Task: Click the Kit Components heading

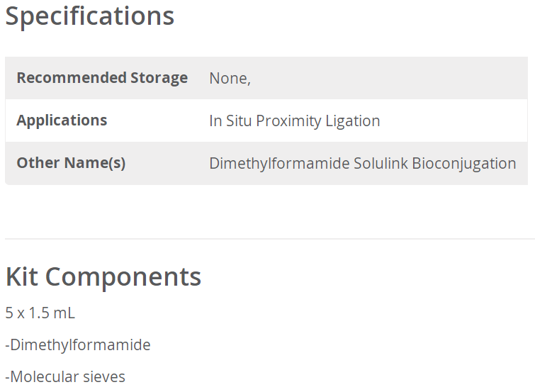Action: pyautogui.click(x=103, y=276)
